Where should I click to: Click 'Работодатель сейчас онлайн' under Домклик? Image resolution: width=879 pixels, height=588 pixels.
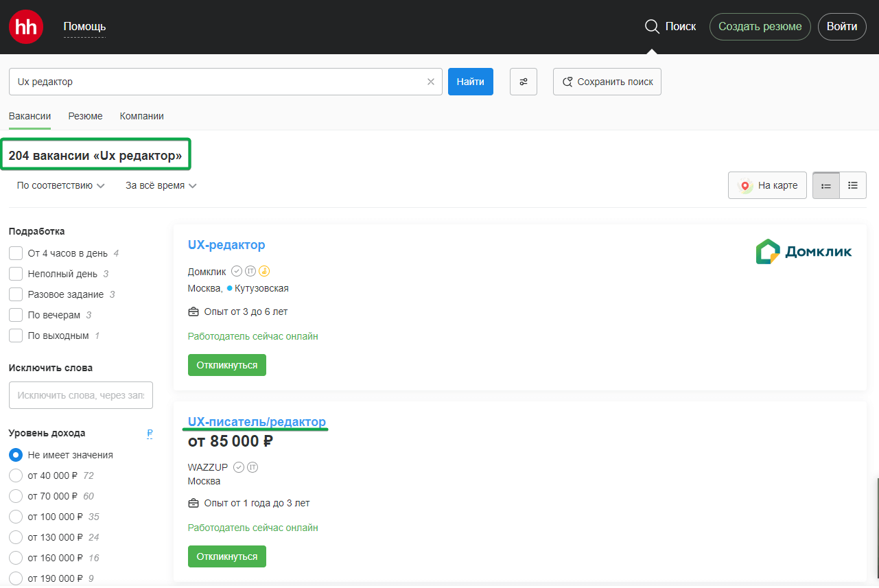pyautogui.click(x=253, y=336)
